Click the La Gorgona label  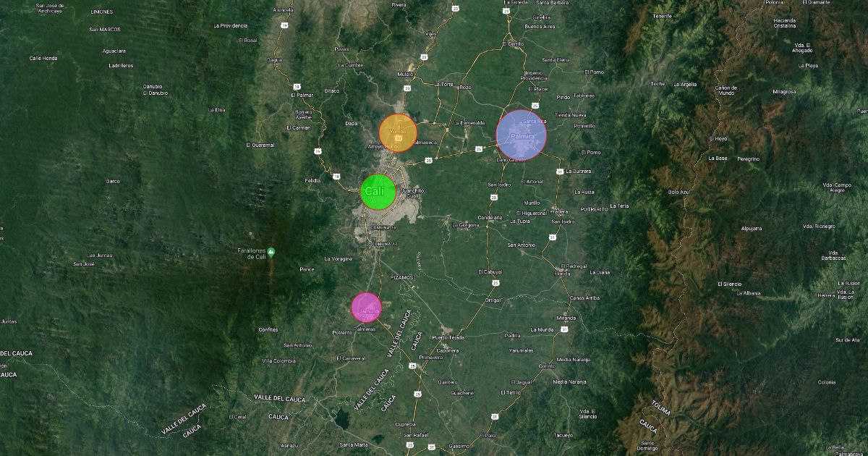click(x=465, y=224)
